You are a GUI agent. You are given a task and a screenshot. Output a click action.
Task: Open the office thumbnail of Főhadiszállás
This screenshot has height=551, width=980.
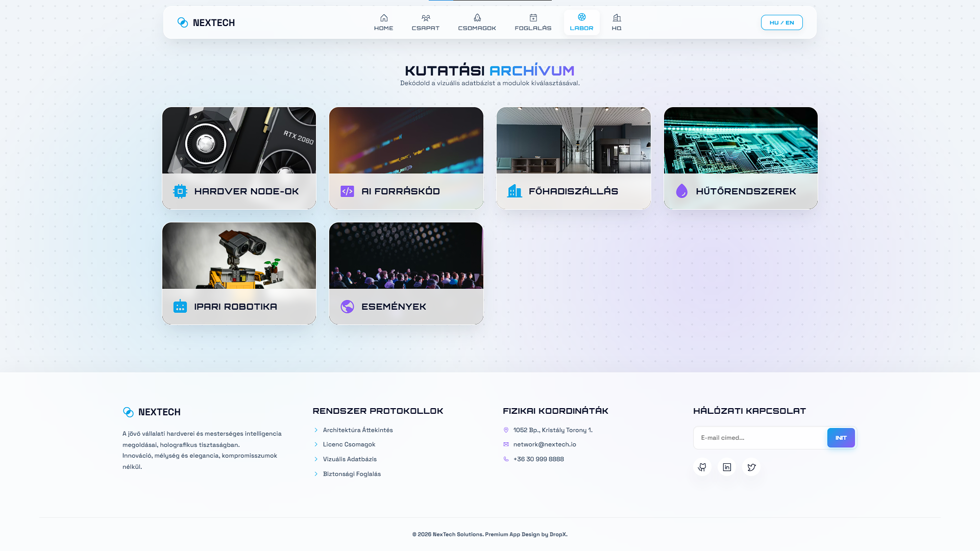click(x=574, y=140)
